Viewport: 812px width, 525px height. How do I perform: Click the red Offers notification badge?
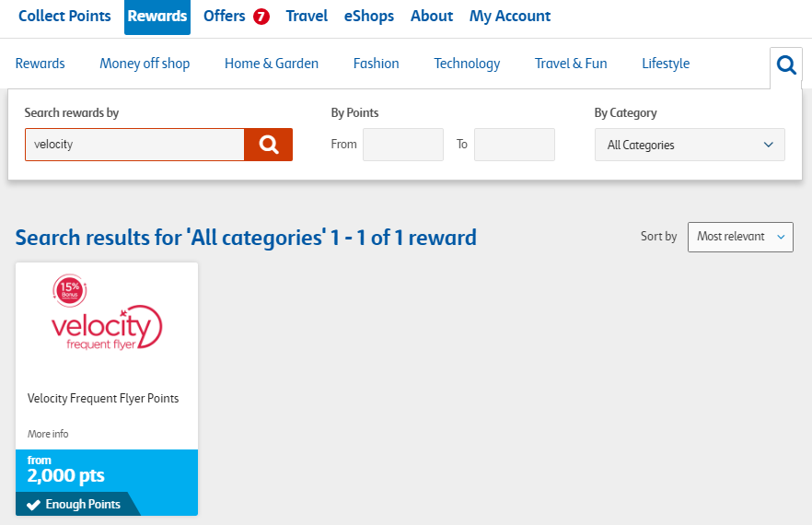click(x=261, y=17)
